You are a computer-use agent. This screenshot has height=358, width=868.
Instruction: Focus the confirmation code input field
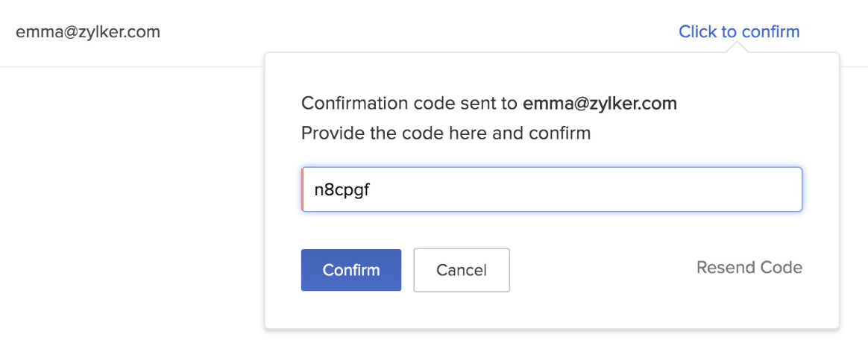pyautogui.click(x=552, y=189)
